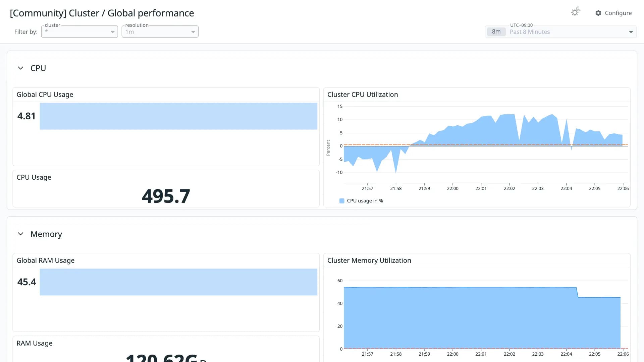Open the Past 8 Minutes time range selector

[560, 32]
